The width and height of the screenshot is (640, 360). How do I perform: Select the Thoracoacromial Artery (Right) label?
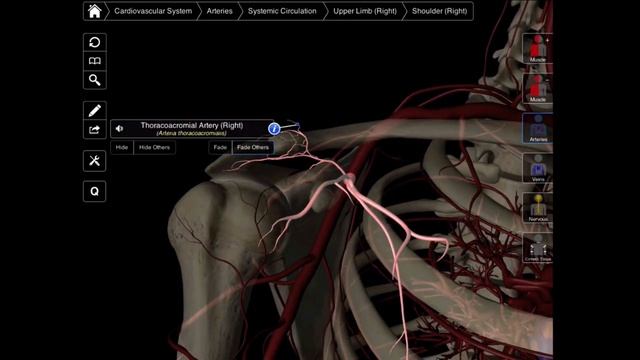point(191,128)
